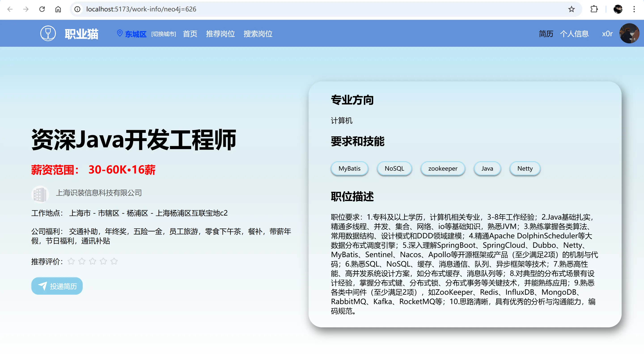Bookmark this page with the star icon
Viewport: 644px width, 362px height.
[571, 9]
